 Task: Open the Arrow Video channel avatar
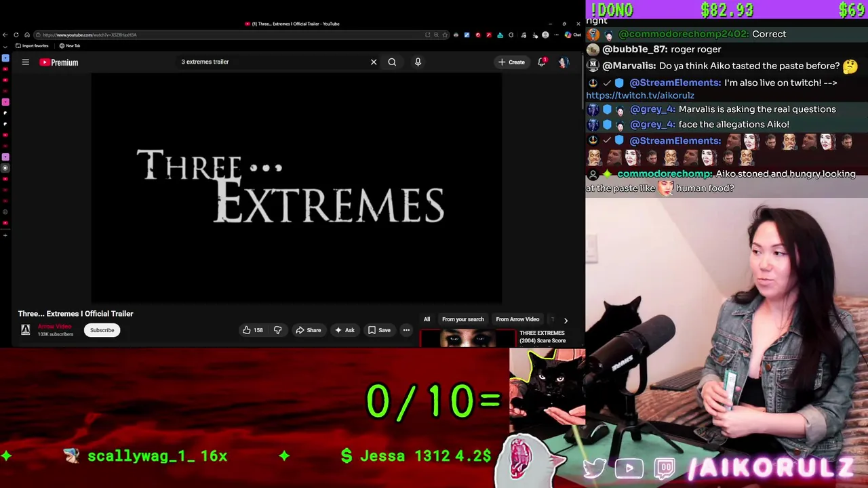(x=25, y=330)
